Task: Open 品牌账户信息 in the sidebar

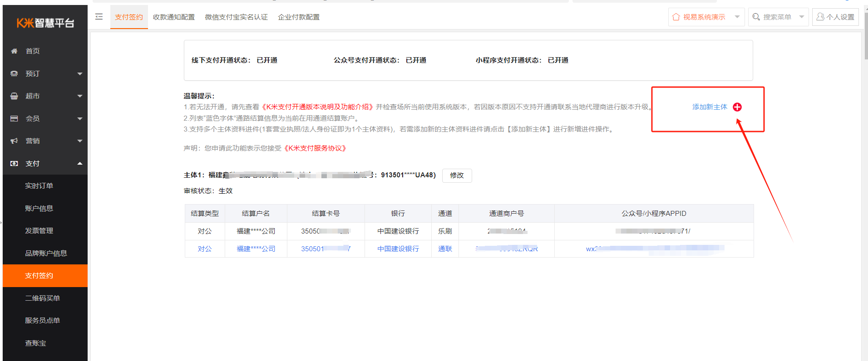Action: (45, 253)
